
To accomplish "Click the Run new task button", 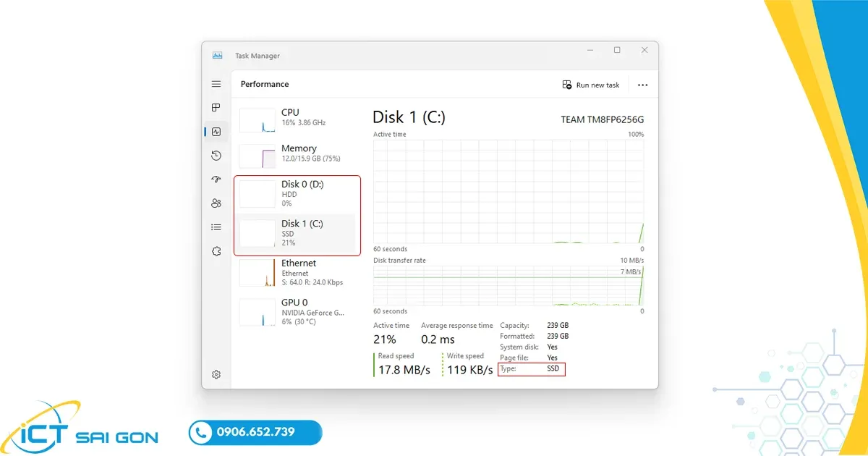I will pos(591,85).
